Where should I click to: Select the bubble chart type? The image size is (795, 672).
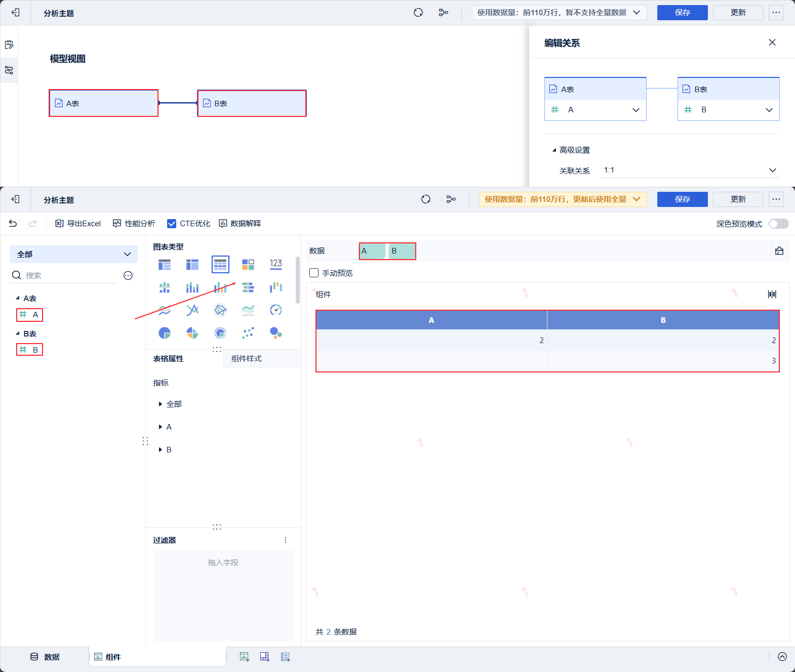(x=276, y=332)
